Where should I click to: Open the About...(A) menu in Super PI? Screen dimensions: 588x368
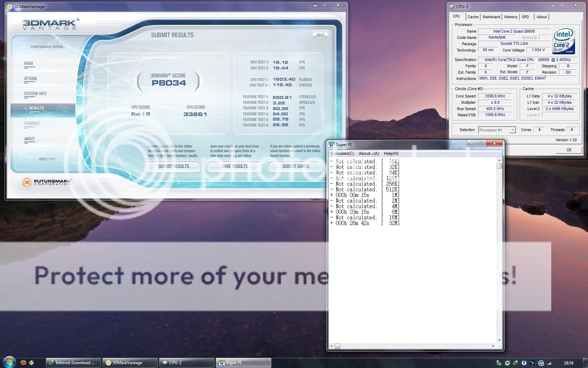(369, 154)
